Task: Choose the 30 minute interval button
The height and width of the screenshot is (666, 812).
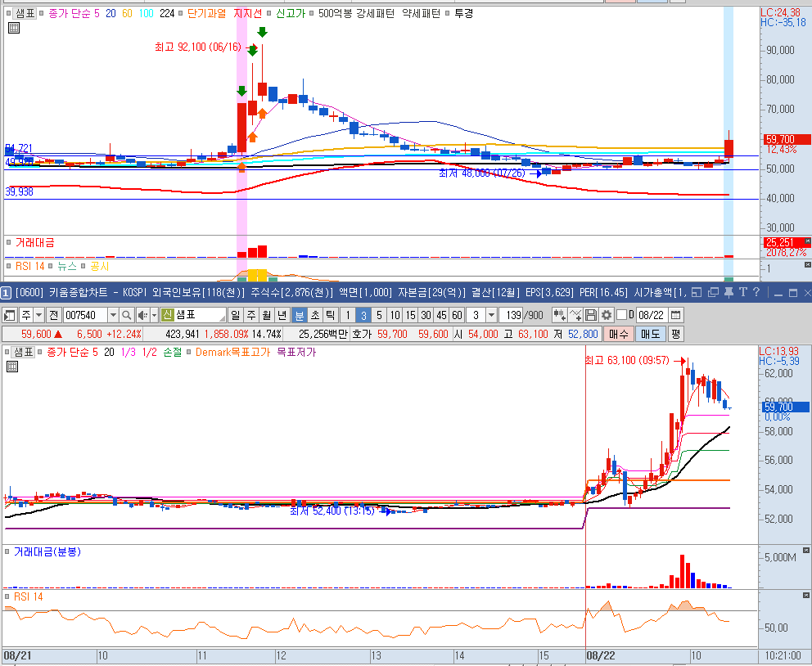Action: coord(426,315)
